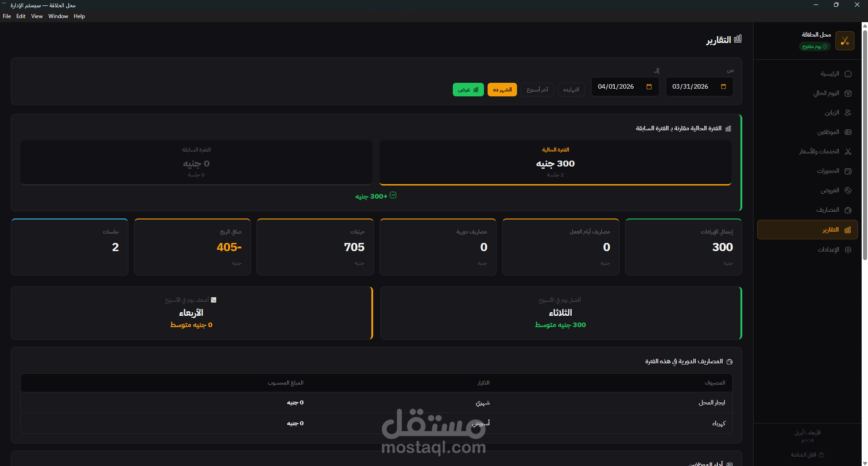The width and height of the screenshot is (868, 466).
Task: Open the Help menu
Action: [79, 16]
